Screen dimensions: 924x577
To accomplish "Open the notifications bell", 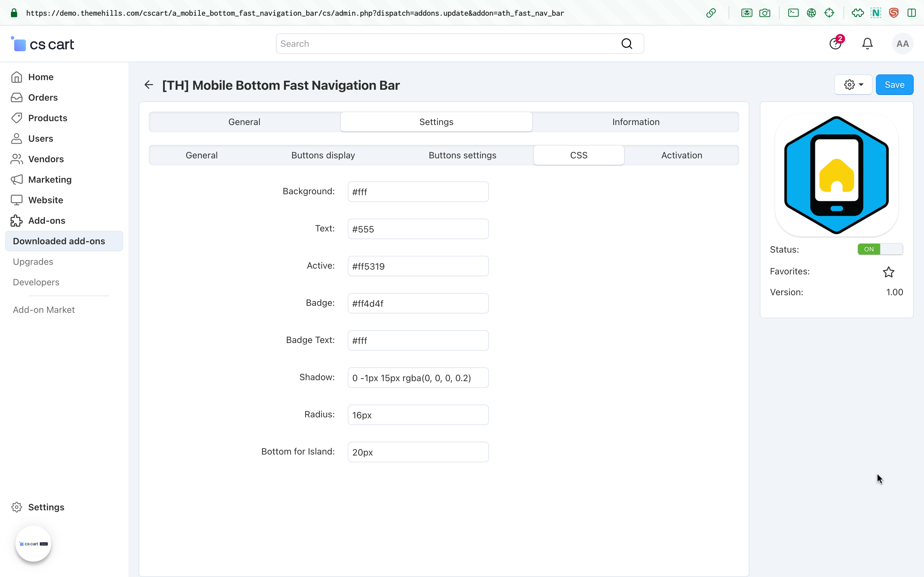I will tap(867, 44).
